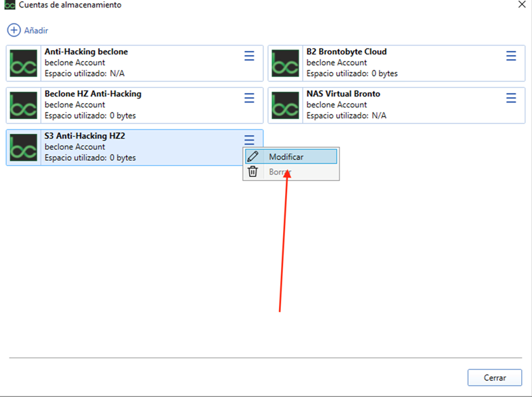Click 'Espacio utilizado: 0 bytes' under S3 Anti-Hacking HZ2

click(90, 158)
